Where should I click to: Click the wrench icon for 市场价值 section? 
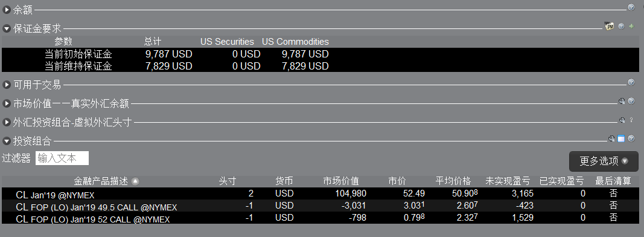click(622, 101)
